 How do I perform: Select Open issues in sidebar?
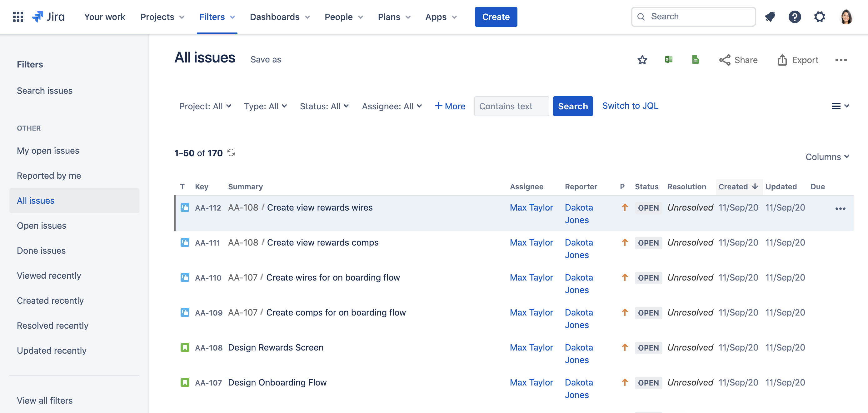coord(42,225)
